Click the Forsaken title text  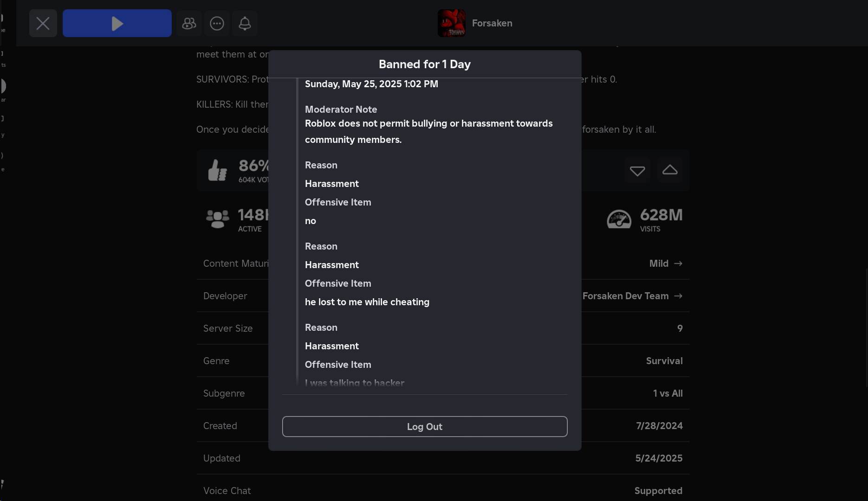point(492,23)
